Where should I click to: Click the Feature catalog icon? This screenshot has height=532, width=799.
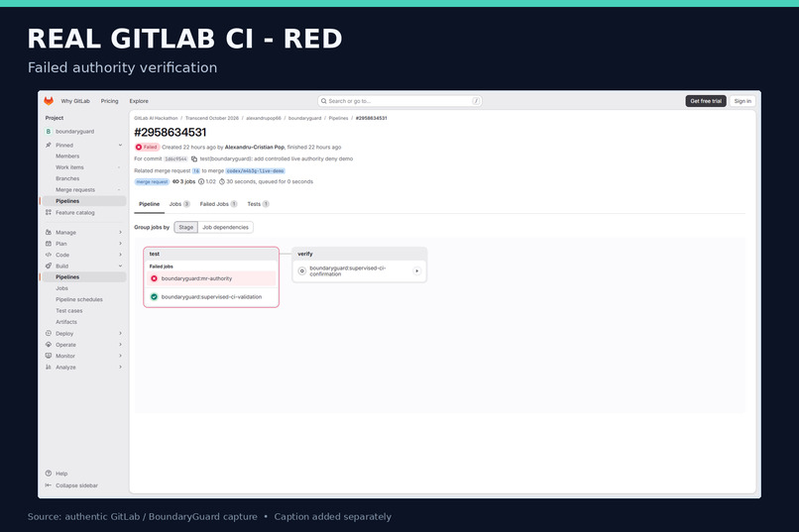click(49, 212)
